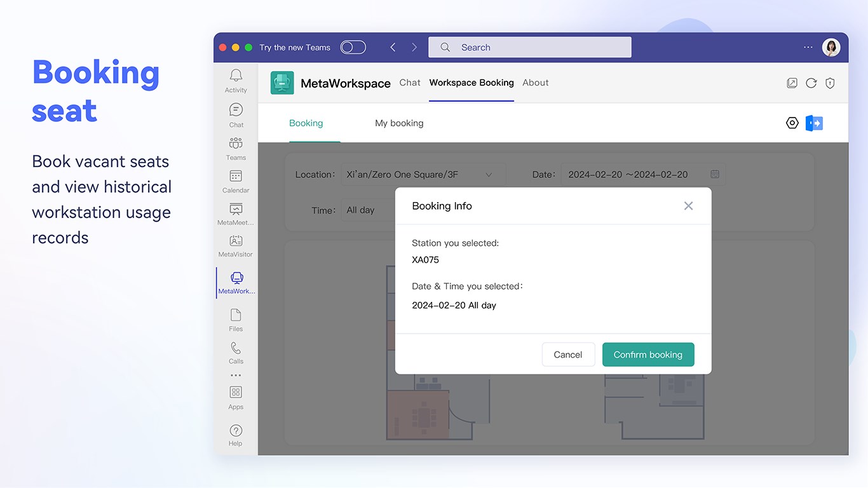Open Help in the sidebar

click(x=236, y=435)
